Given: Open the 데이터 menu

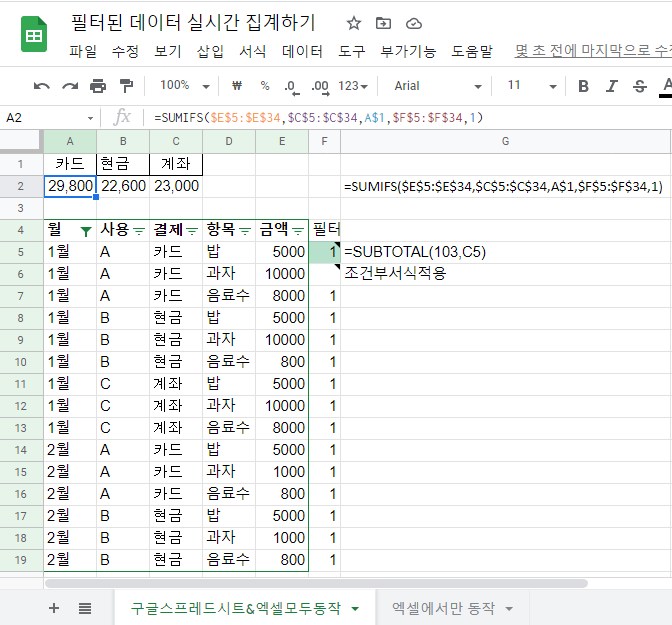Looking at the screenshot, I should pos(302,51).
